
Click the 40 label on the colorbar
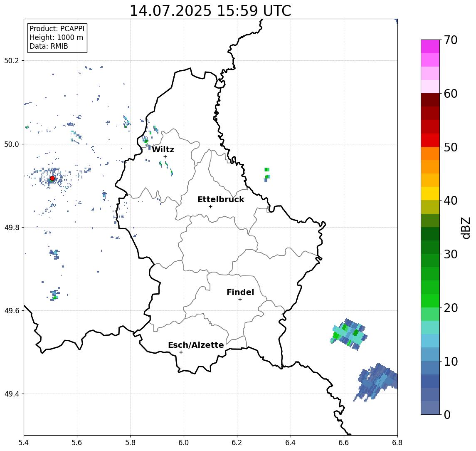tap(451, 201)
